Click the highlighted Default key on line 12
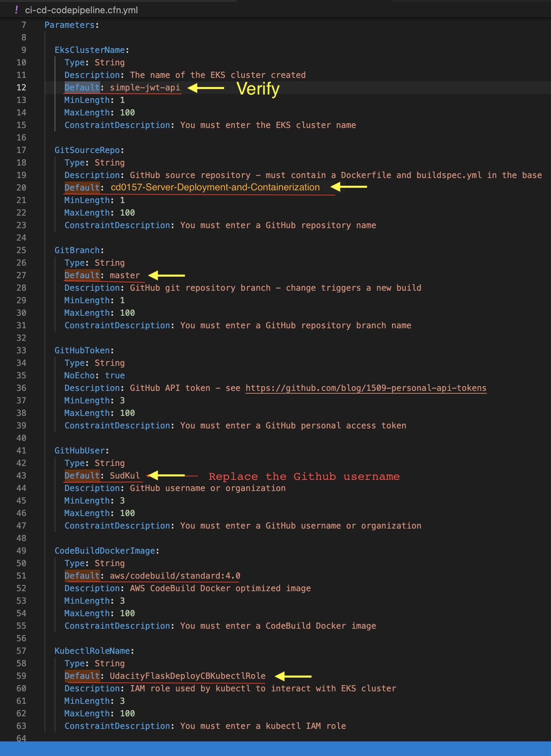The image size is (551, 756). 82,88
